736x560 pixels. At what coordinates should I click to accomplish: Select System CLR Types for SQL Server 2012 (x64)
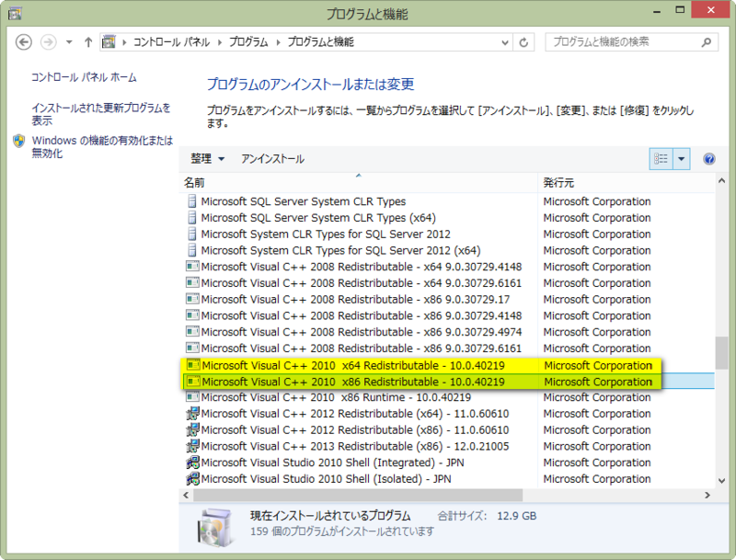point(447,250)
